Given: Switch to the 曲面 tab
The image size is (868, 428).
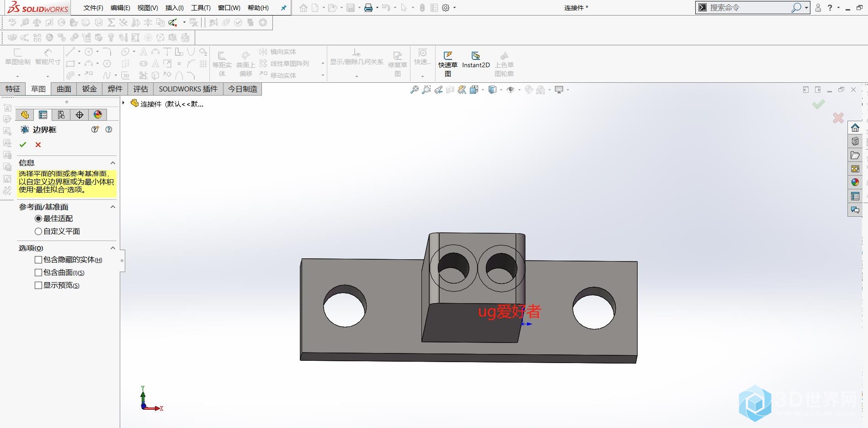Looking at the screenshot, I should [x=64, y=89].
